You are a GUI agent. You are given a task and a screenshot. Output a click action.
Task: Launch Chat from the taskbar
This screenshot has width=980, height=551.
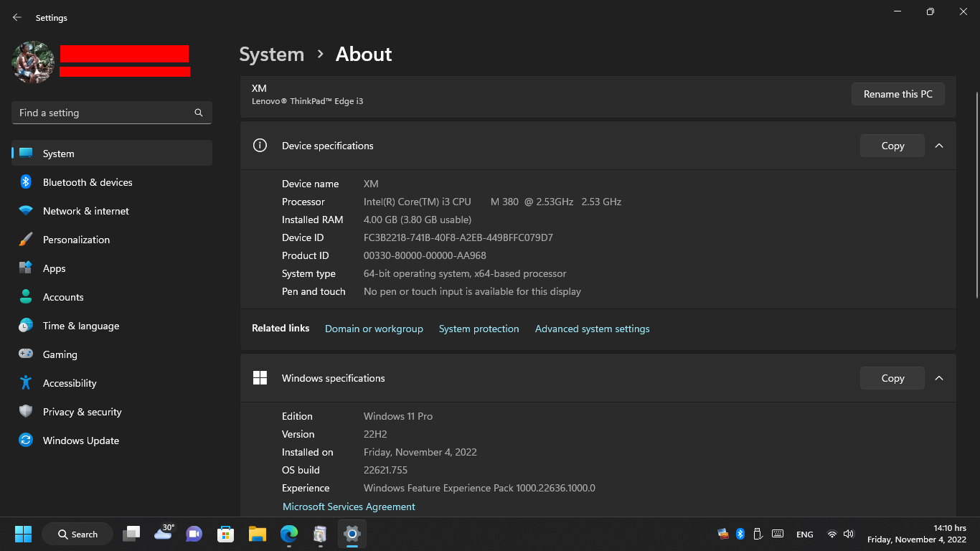tap(194, 534)
